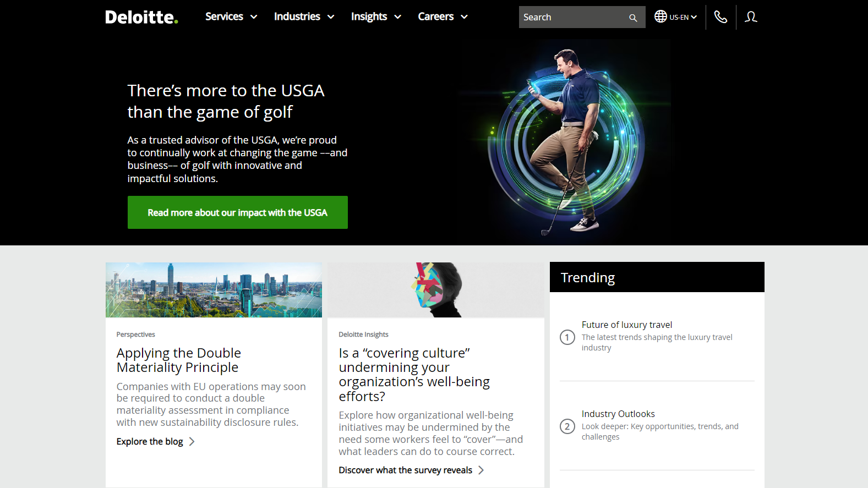This screenshot has height=488, width=868.
Task: Open Applying the Double Materiality Principle article
Action: click(x=179, y=360)
